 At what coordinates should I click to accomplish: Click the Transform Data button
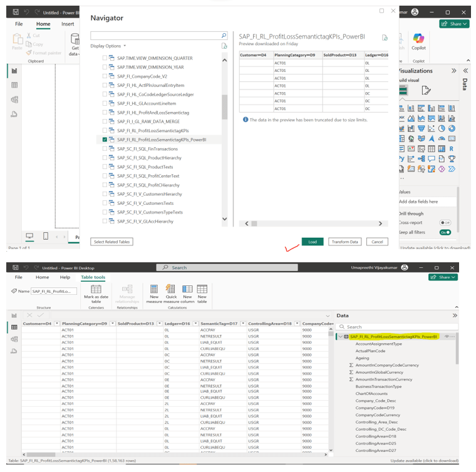[x=345, y=242]
